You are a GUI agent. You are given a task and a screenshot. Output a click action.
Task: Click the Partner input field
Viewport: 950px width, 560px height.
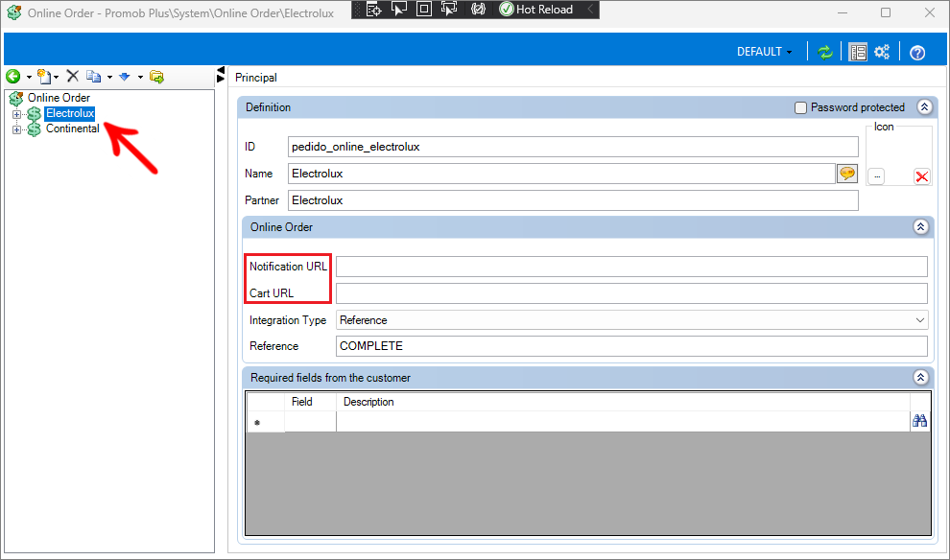click(573, 200)
